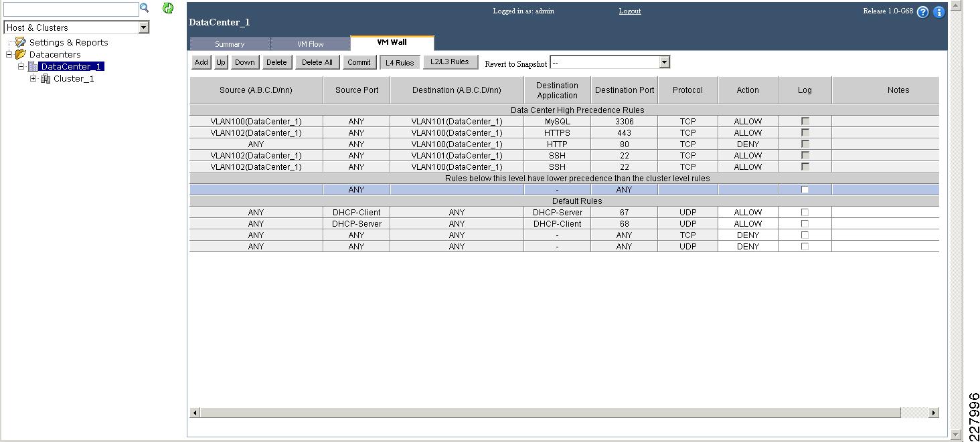Image resolution: width=980 pixels, height=442 pixels.
Task: Click vertical scrollbar up arrow
Action: point(955,5)
